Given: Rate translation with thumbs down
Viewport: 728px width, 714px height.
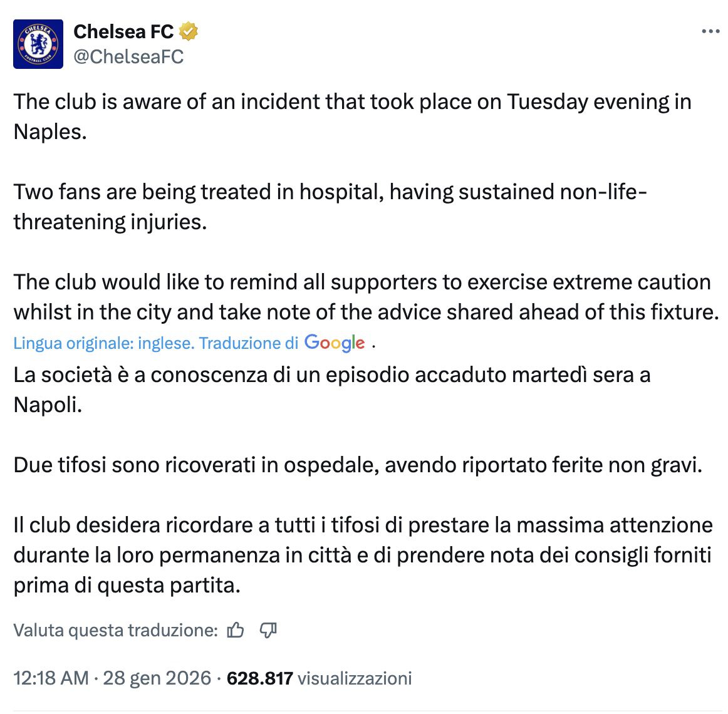Looking at the screenshot, I should tap(268, 630).
